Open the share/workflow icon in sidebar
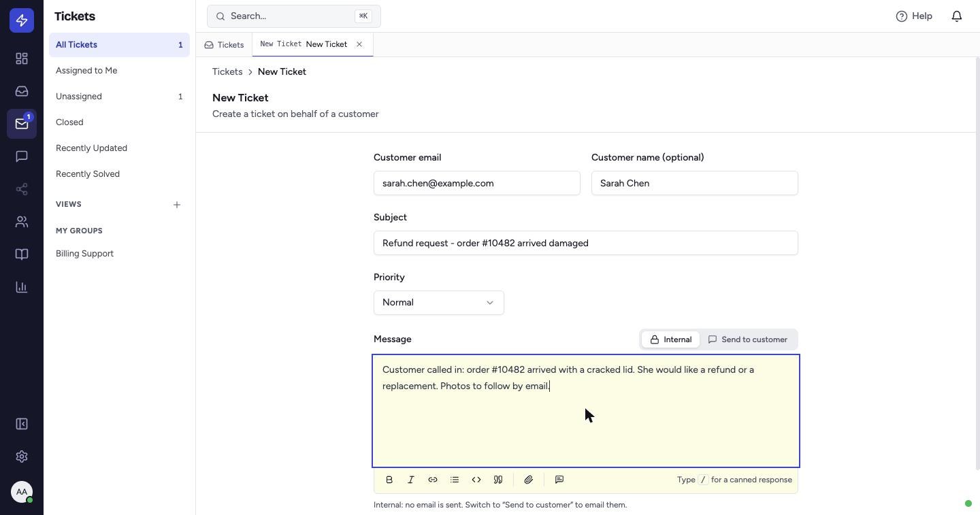Screen dimensions: 980x515 coord(22,189)
